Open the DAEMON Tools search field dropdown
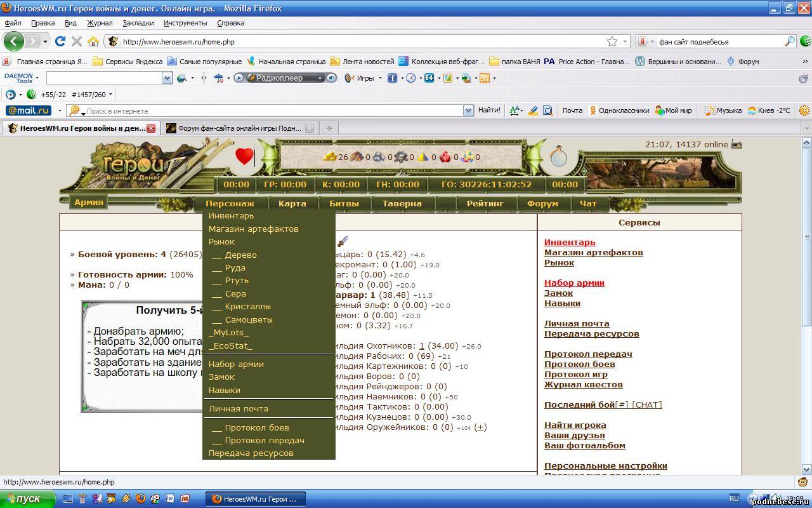 [x=167, y=77]
